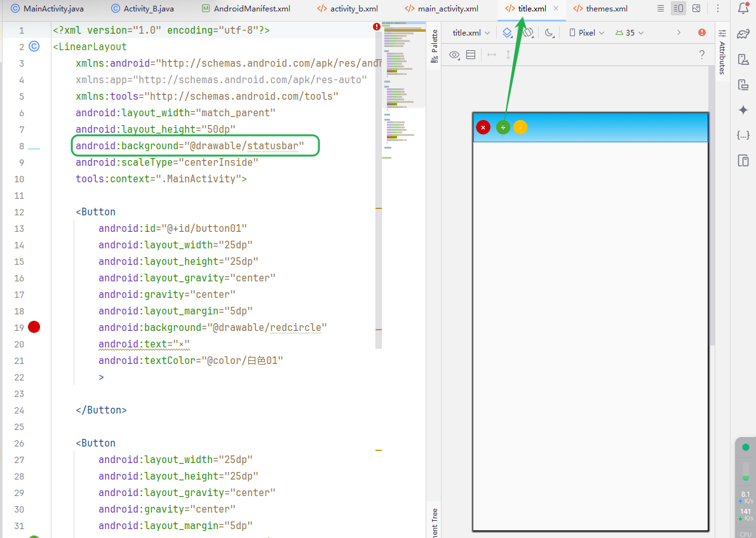The height and width of the screenshot is (538, 756).
Task: Select the yellow - button in preview
Action: point(520,127)
